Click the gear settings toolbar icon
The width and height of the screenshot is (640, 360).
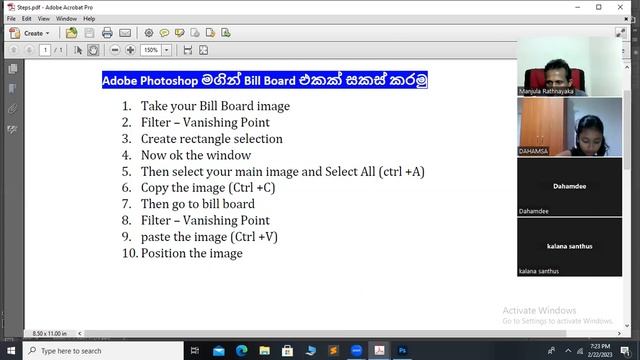click(x=149, y=33)
